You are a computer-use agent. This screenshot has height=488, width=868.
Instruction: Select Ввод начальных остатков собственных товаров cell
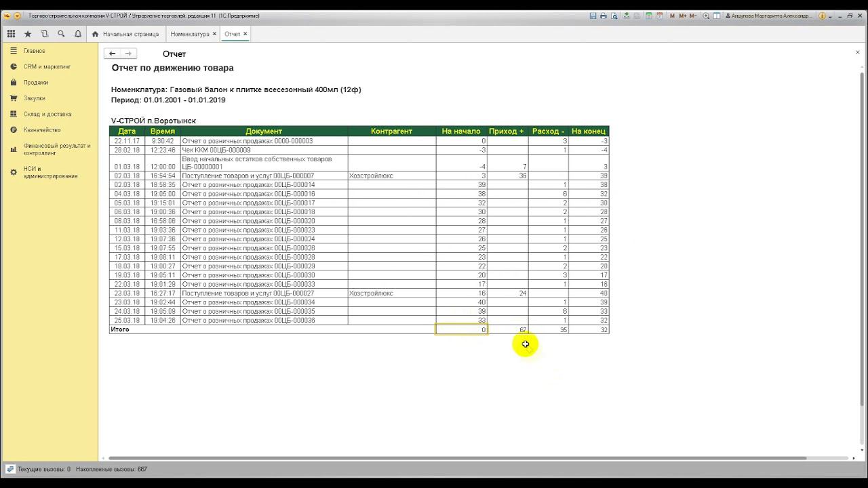pos(264,163)
